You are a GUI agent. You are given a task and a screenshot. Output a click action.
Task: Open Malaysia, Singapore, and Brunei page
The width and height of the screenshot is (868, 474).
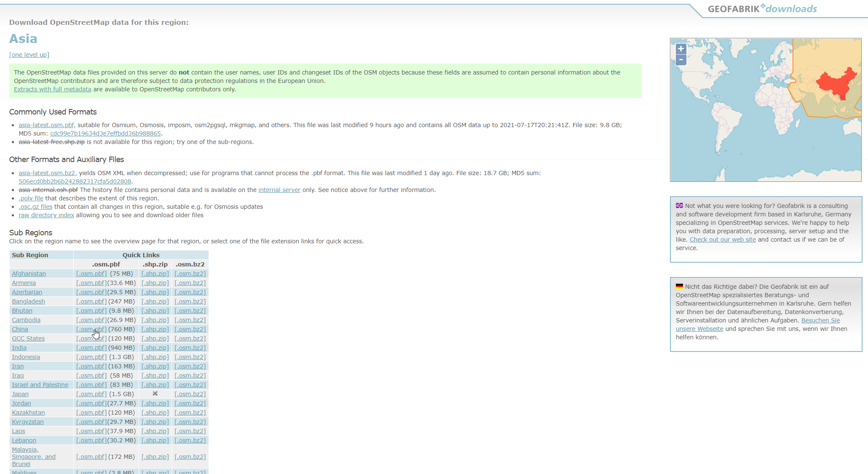pos(33,457)
